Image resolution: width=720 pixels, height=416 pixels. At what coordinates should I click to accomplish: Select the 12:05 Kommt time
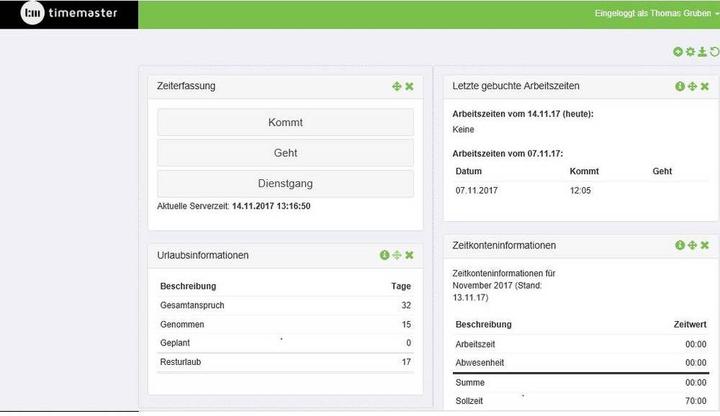tap(580, 191)
